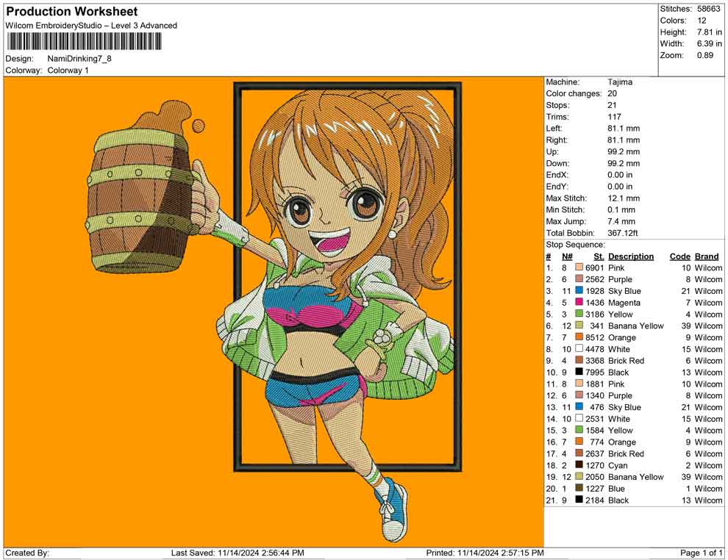
Task: Click the stitch count 7995 in row 10
Action: pyautogui.click(x=595, y=372)
